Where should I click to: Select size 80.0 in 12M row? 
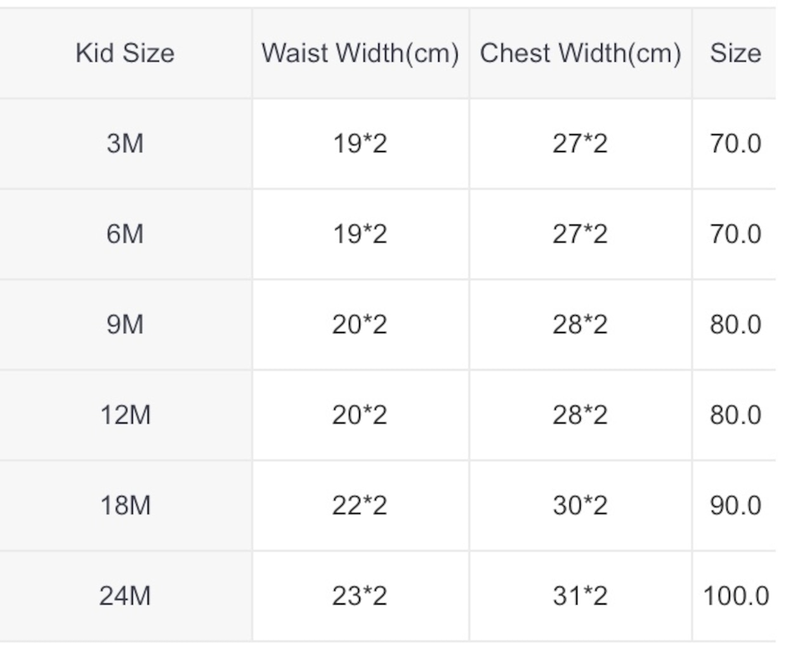point(735,416)
